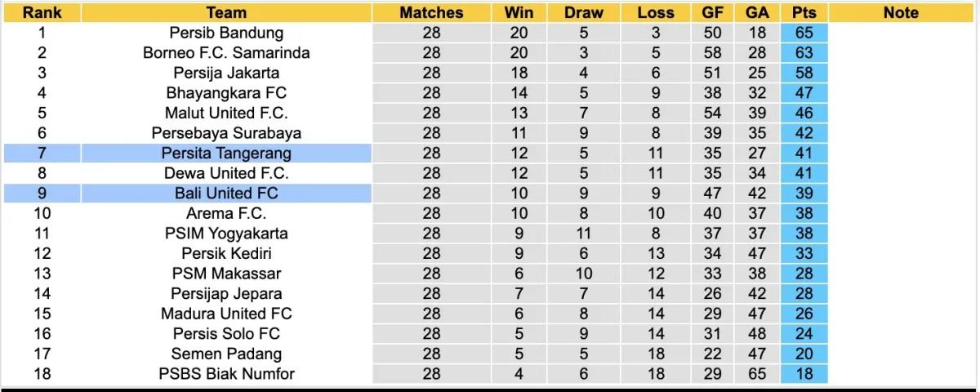Click Malut United F.C. team name

coord(226,113)
